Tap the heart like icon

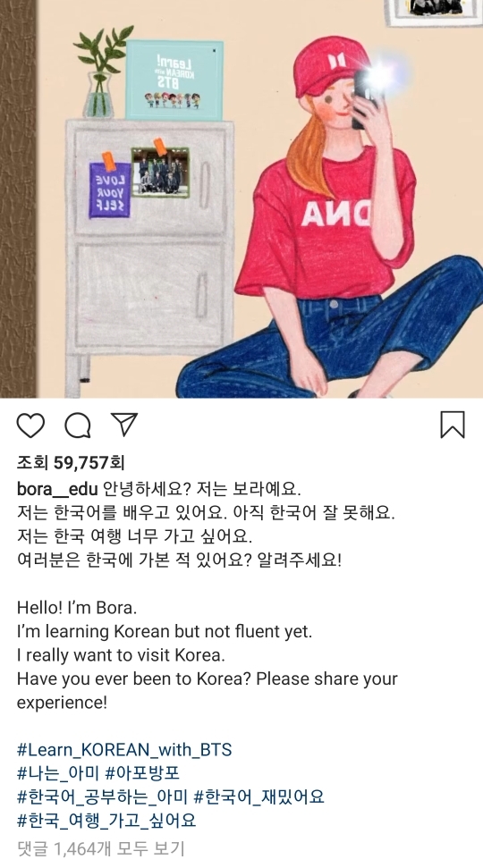tap(30, 426)
